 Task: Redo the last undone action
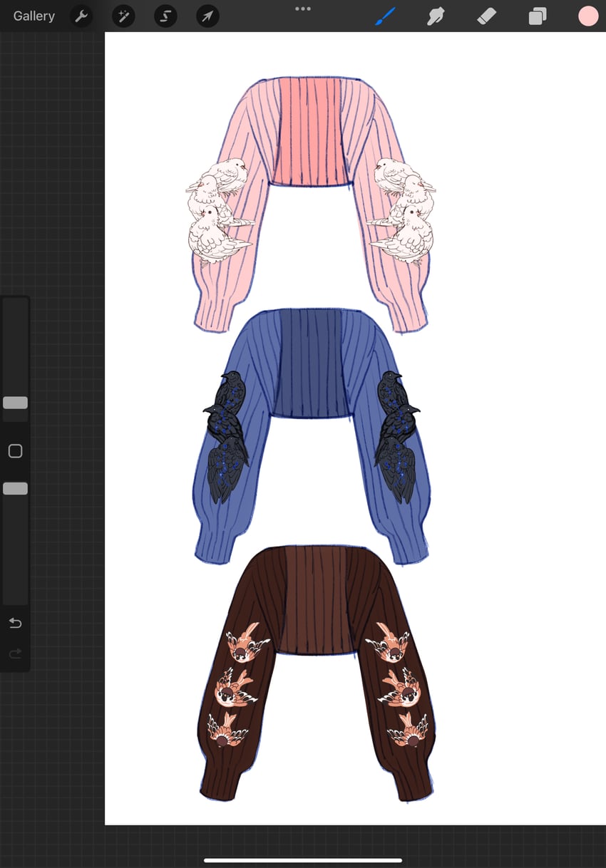point(15,653)
